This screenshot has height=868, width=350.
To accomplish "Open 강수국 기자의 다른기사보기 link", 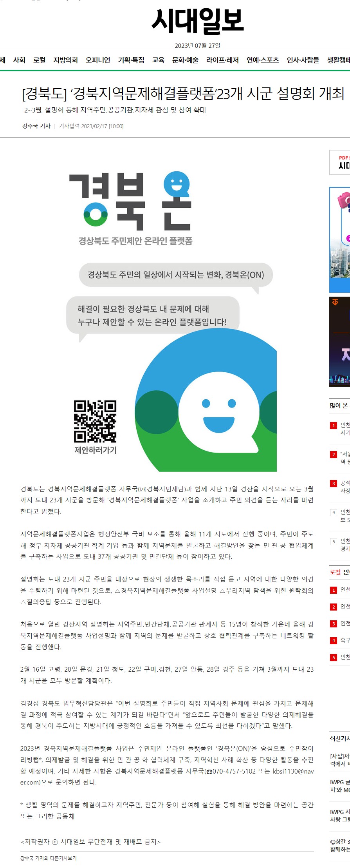I will coord(49,858).
